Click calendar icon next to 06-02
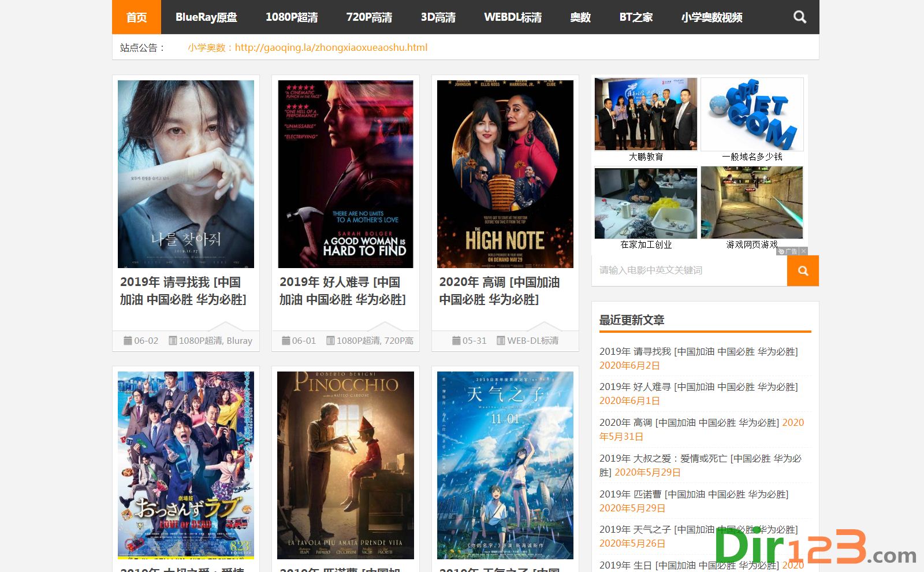Screen dimensions: 924x572 pyautogui.click(x=128, y=341)
